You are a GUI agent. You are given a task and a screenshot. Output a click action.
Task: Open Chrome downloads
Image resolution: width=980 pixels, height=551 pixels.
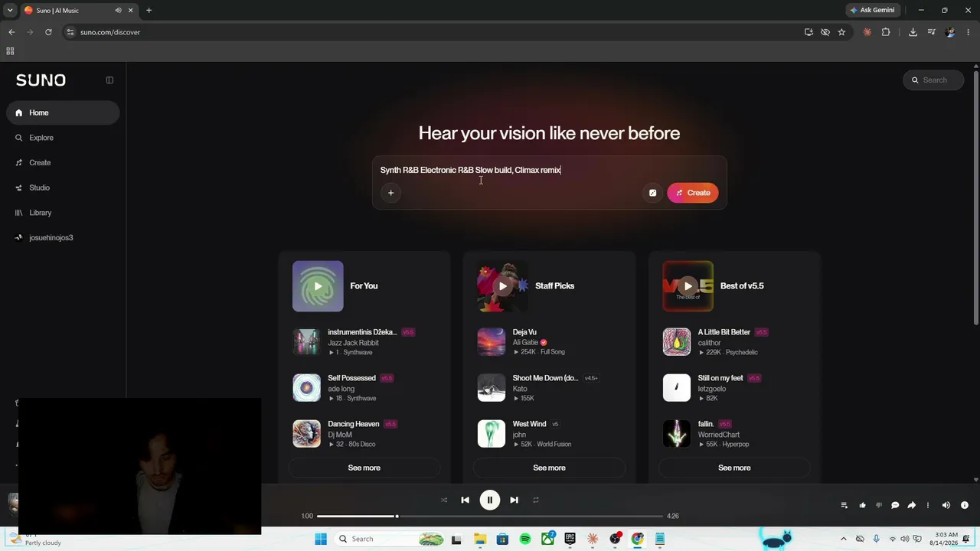coord(913,32)
